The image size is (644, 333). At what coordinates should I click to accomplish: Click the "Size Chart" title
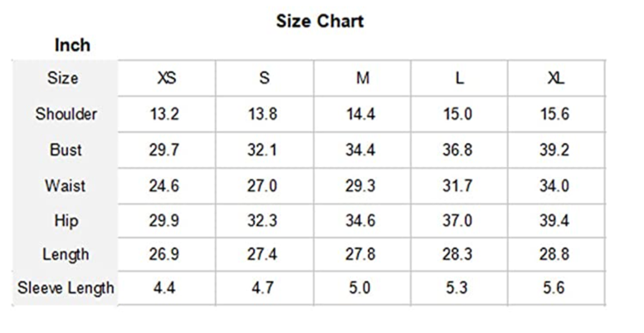(x=320, y=22)
